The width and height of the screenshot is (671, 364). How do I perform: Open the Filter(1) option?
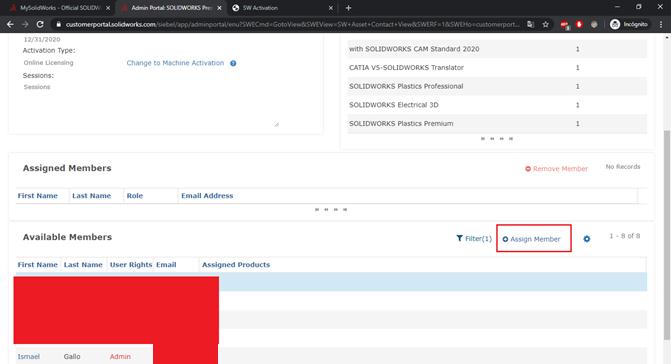[x=474, y=239]
